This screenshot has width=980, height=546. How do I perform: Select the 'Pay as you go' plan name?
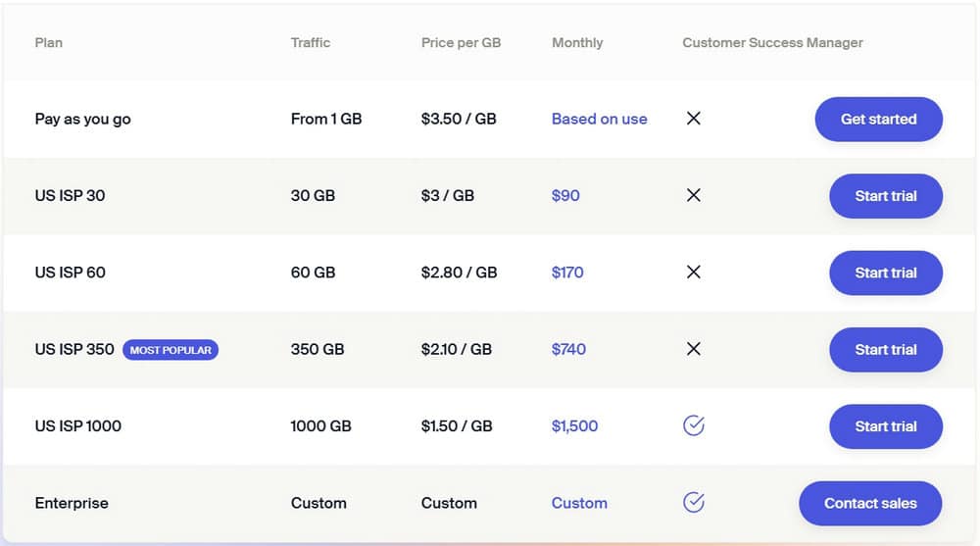83,119
